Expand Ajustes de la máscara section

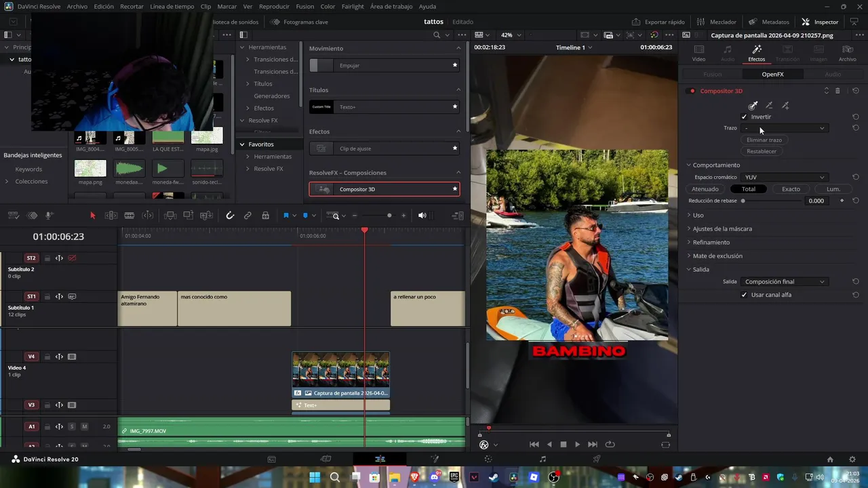[719, 229]
